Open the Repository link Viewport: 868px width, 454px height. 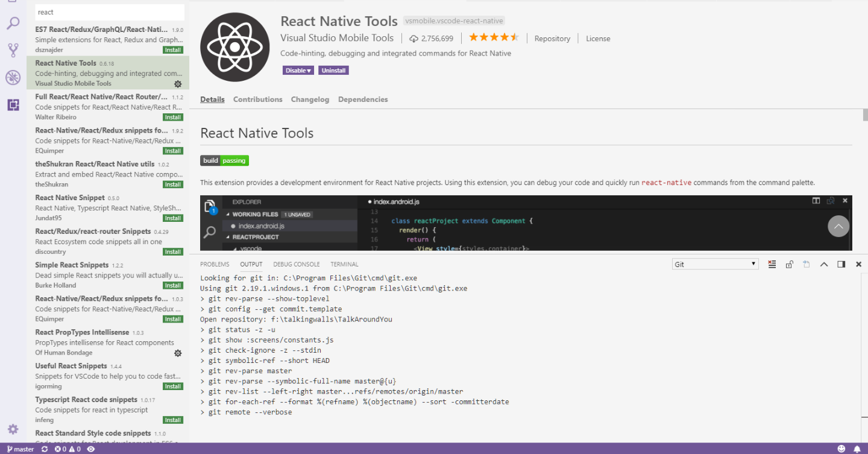552,39
